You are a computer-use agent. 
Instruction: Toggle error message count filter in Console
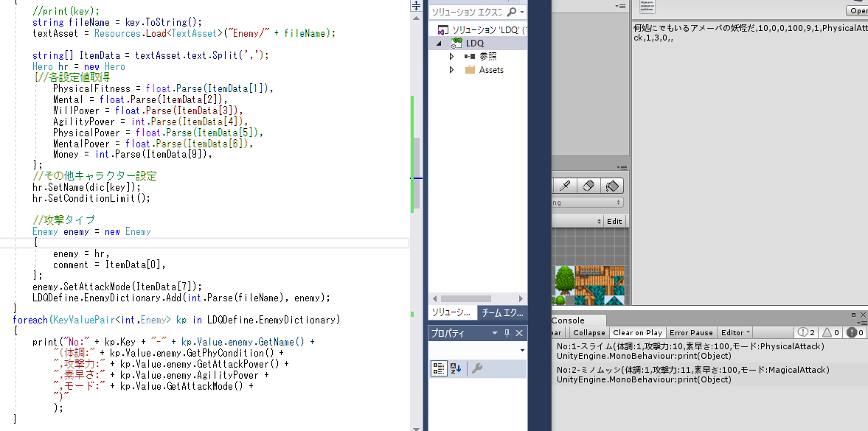point(855,332)
